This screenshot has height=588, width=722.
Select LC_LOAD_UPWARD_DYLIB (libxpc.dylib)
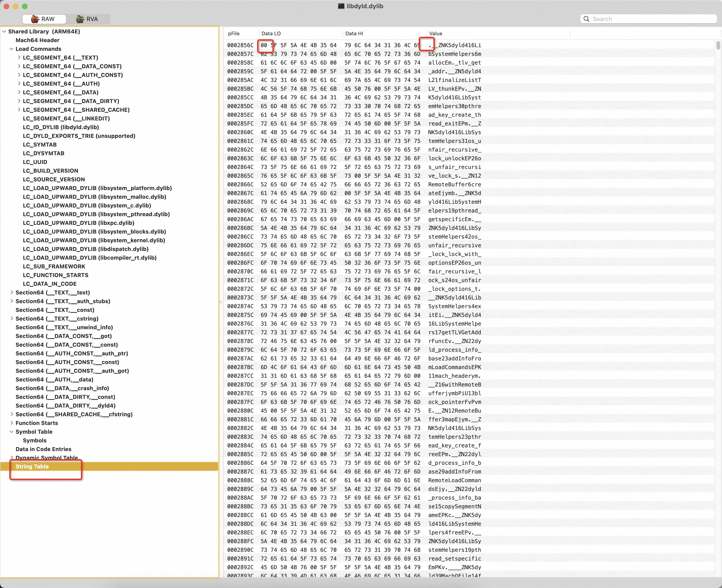pyautogui.click(x=79, y=223)
